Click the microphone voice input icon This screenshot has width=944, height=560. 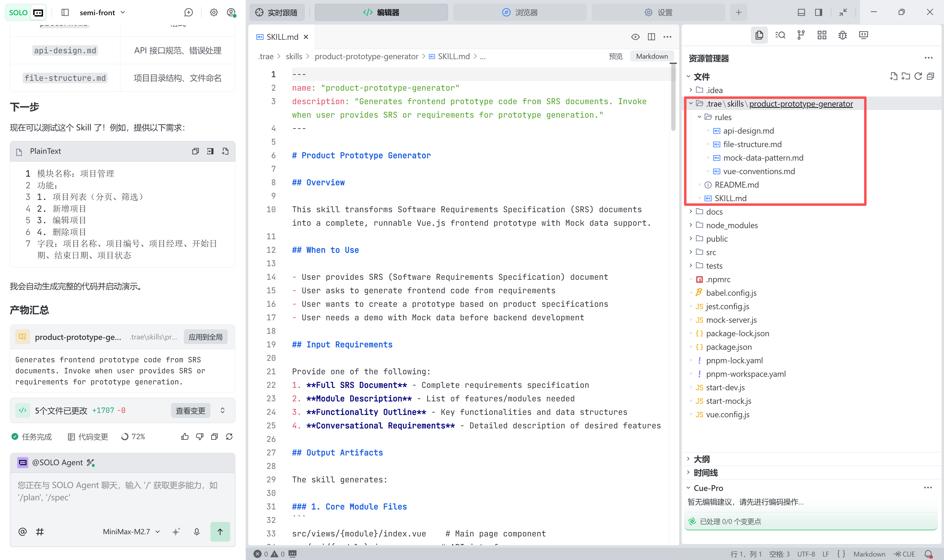(x=196, y=531)
